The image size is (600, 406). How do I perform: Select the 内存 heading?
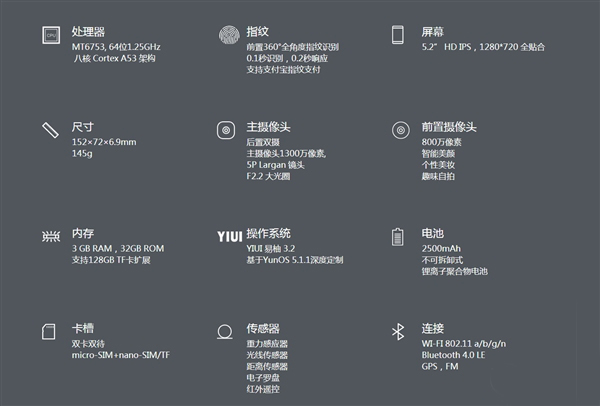[x=83, y=233]
